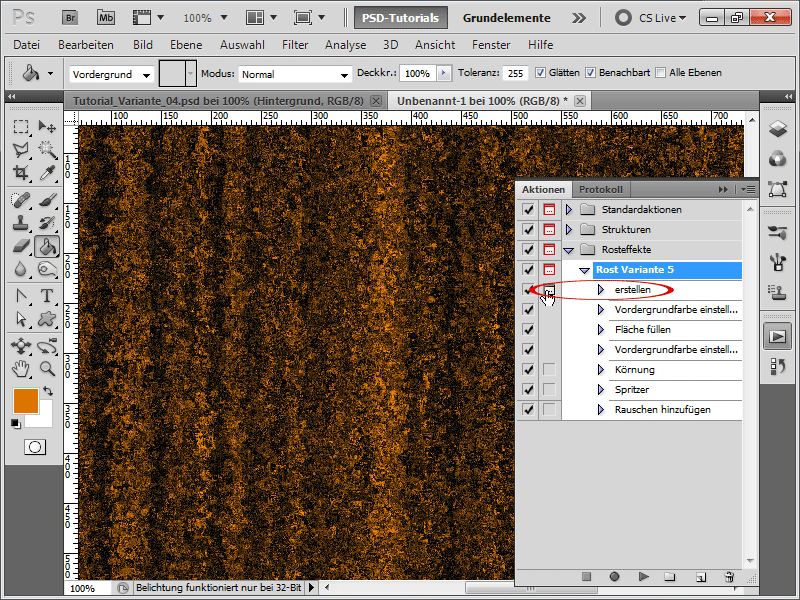Select the Sponge tool
The image size is (800, 600).
coord(47,269)
